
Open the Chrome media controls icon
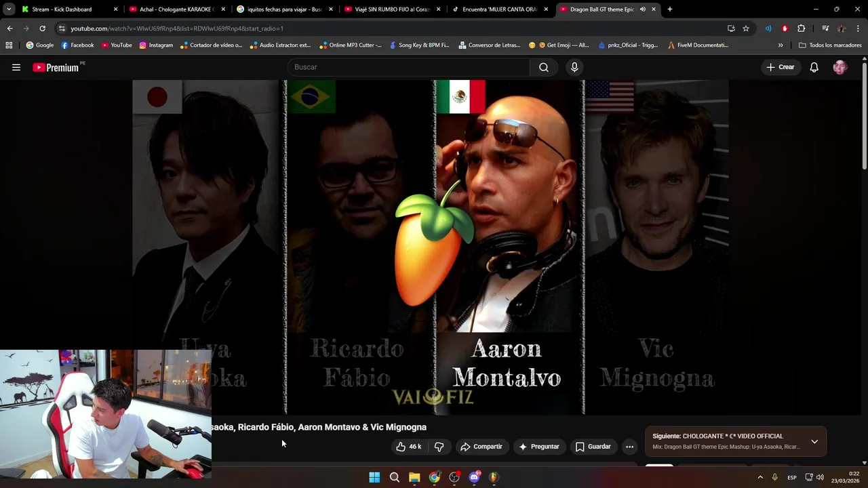(825, 28)
